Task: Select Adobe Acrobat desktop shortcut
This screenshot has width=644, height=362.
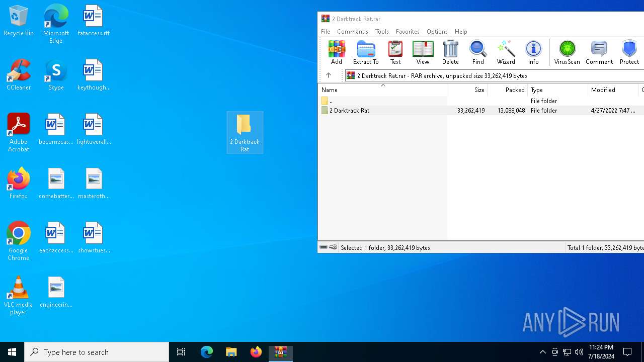Action: 19,133
